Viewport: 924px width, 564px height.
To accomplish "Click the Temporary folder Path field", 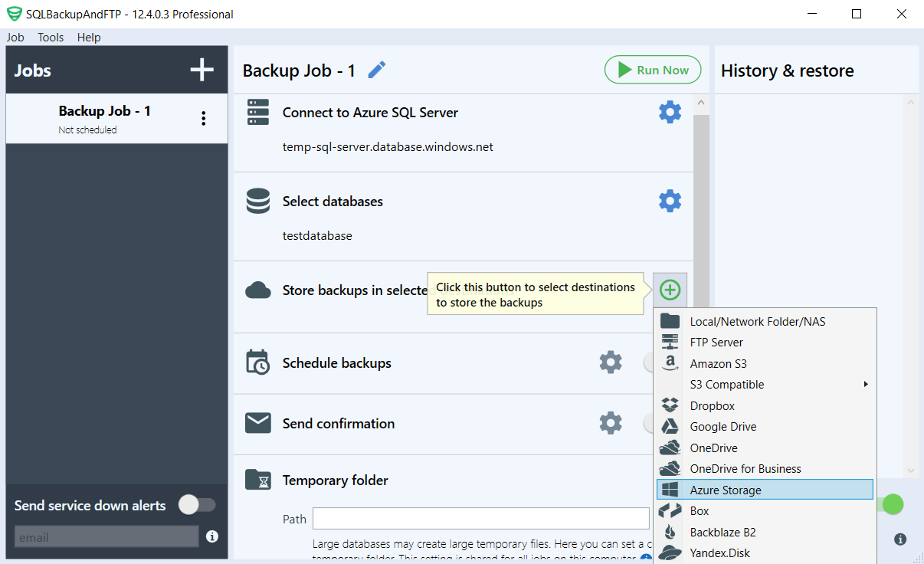I will (x=480, y=519).
